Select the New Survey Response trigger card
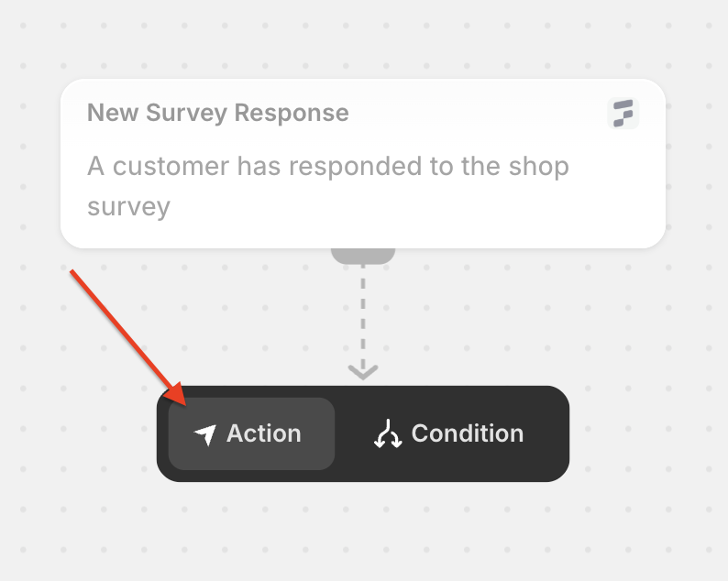The image size is (728, 581). click(363, 163)
